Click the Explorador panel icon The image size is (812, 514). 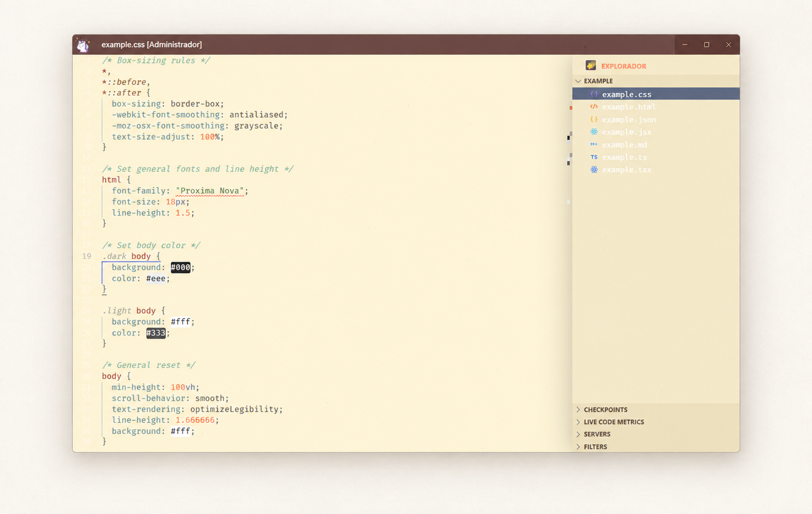pos(590,65)
